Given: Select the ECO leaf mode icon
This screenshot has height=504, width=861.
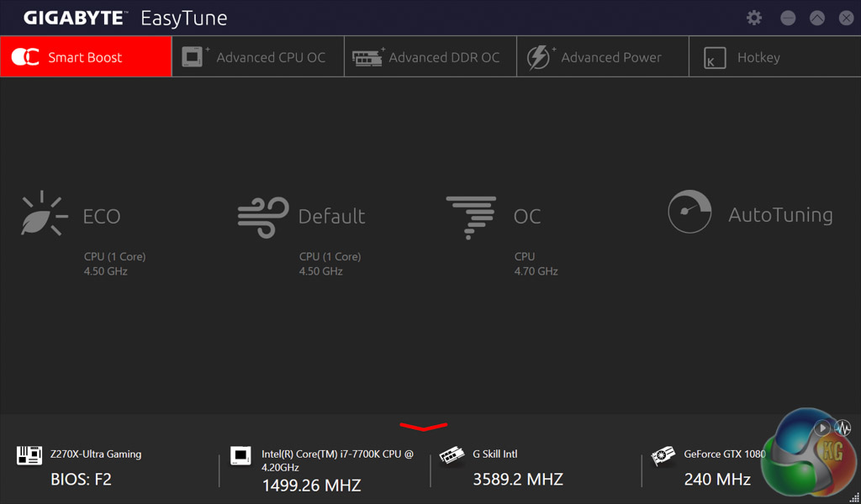Looking at the screenshot, I should (44, 213).
